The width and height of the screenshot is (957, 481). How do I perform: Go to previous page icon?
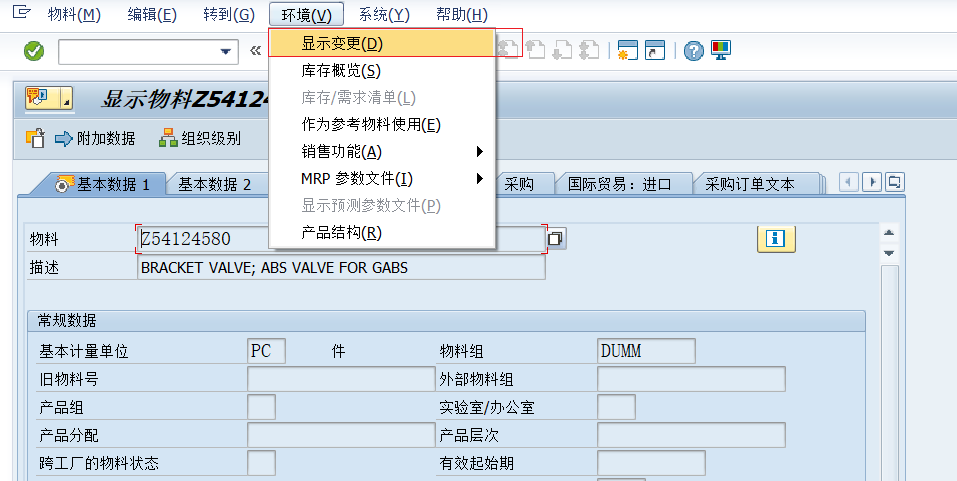coord(536,50)
